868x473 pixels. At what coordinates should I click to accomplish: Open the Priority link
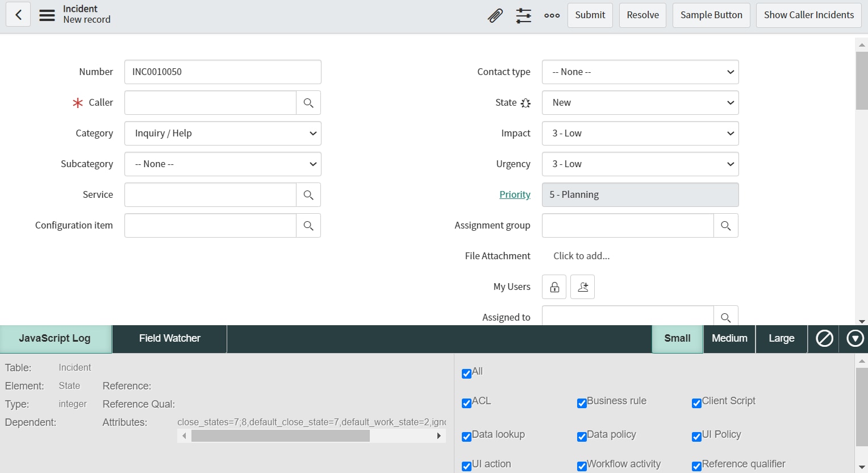pos(515,195)
